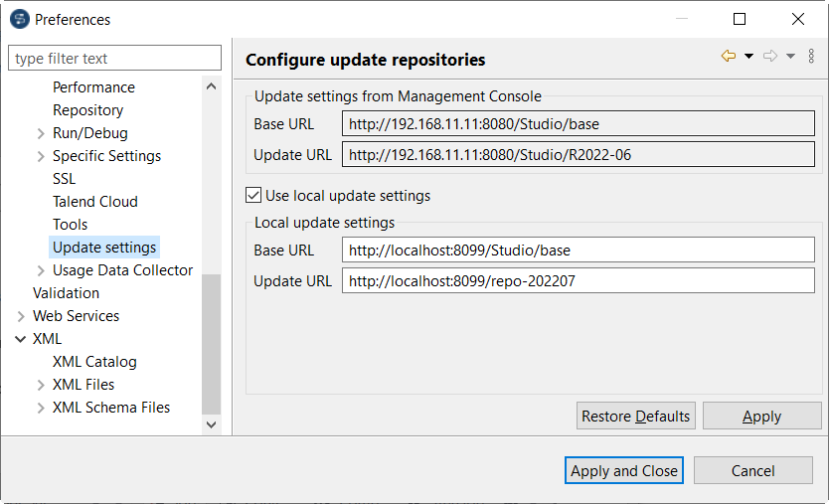The height and width of the screenshot is (504, 829).
Task: Toggle Use local update settings checkbox
Action: [253, 196]
